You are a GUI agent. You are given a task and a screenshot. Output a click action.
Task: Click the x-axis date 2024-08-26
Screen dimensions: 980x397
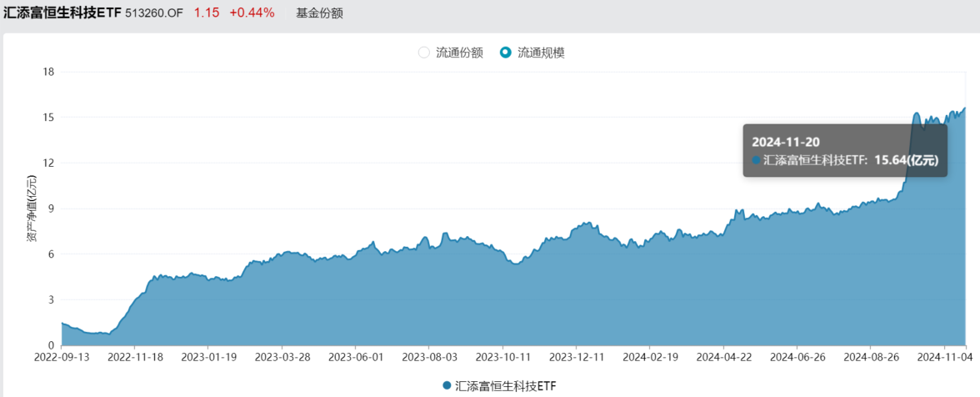coord(870,358)
